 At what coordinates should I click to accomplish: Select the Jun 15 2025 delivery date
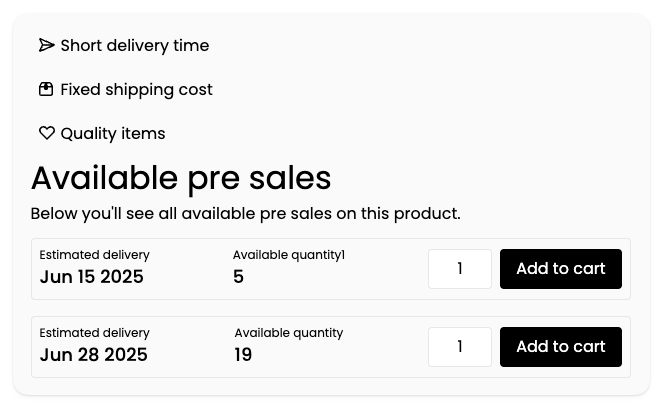[92, 277]
